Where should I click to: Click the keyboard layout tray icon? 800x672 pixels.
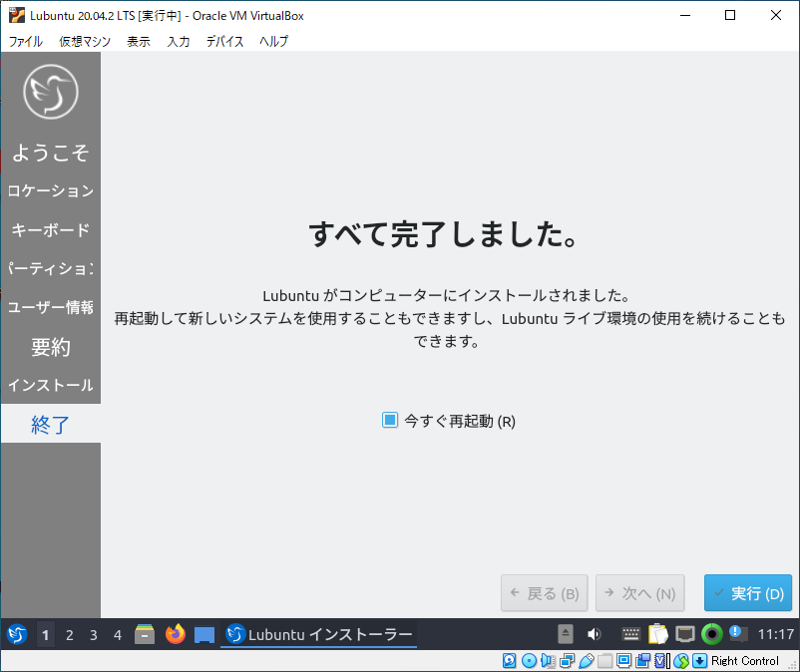(631, 634)
